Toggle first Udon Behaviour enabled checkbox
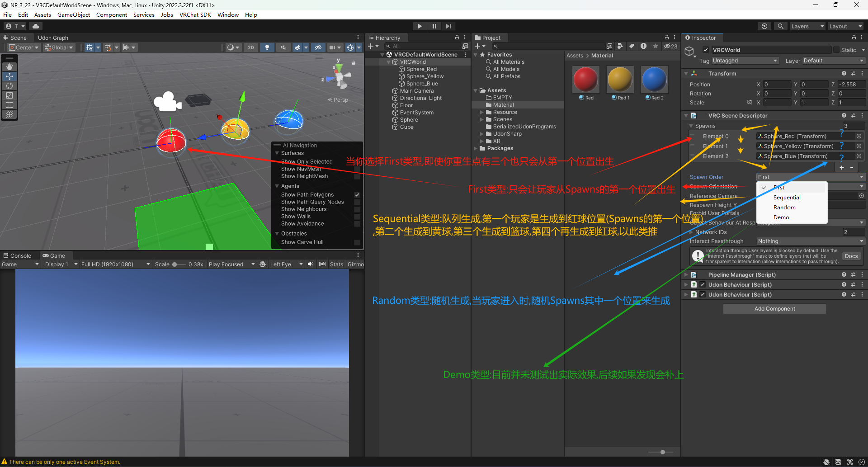The height and width of the screenshot is (467, 868). 703,285
